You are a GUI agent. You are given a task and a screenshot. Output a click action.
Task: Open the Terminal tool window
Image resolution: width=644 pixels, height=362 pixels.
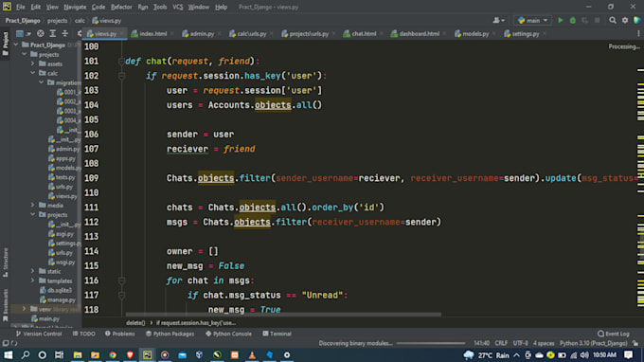(x=277, y=334)
